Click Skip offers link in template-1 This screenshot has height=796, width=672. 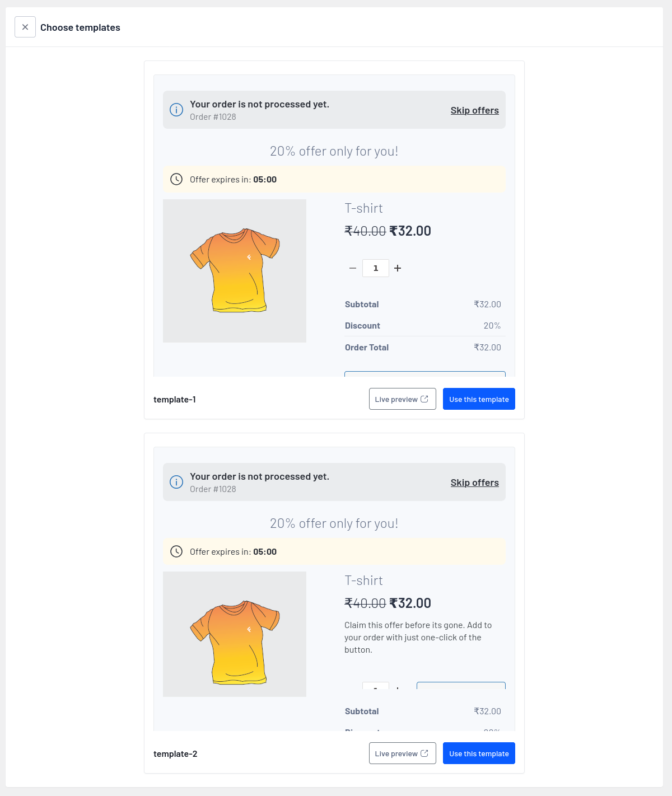(474, 110)
